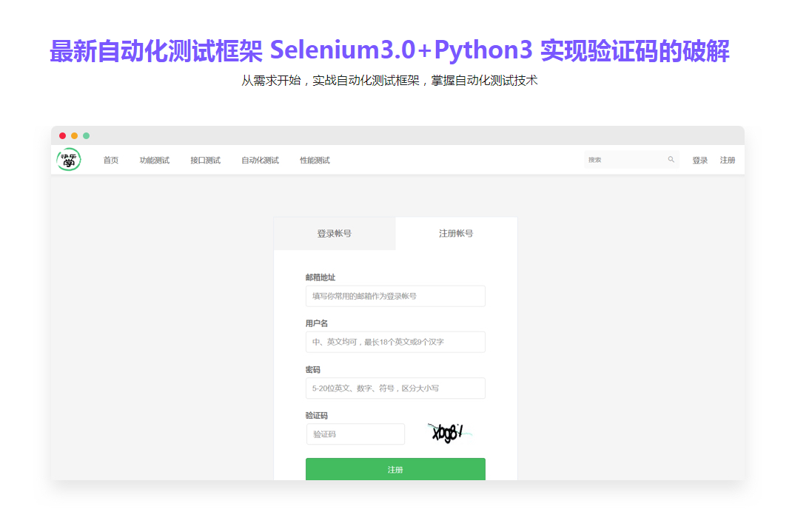Screen dimensions: 809x532
Task: Click the 用户名 username input field
Action: tap(395, 342)
